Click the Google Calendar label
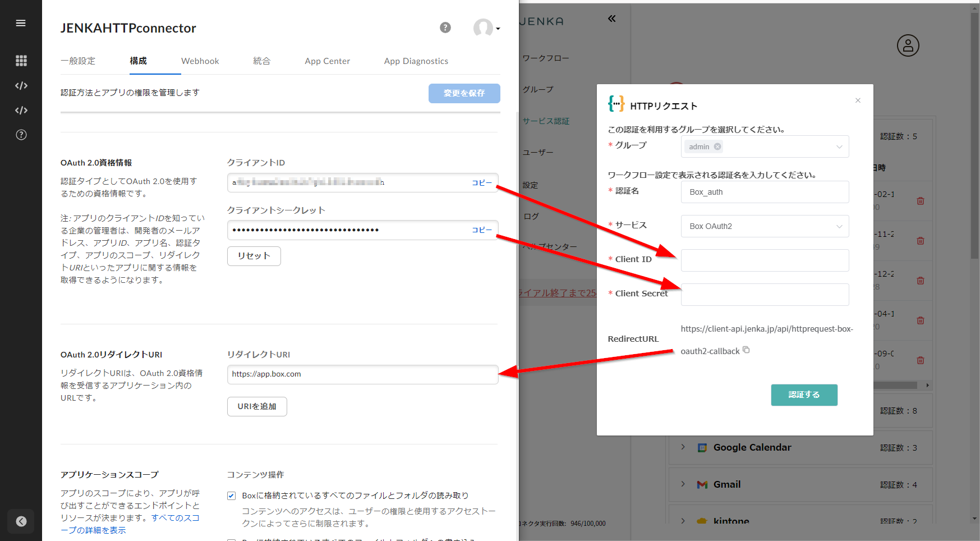Viewport: 980px width, 541px height. click(752, 447)
